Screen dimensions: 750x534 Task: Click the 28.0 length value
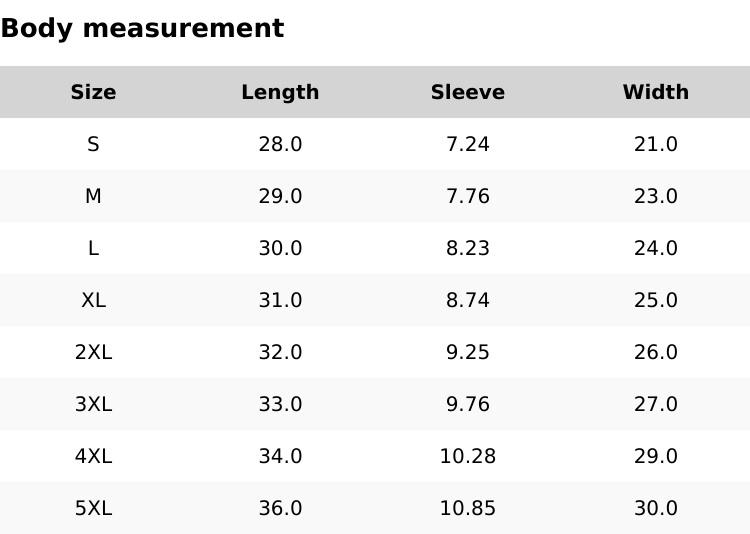pyautogui.click(x=280, y=144)
